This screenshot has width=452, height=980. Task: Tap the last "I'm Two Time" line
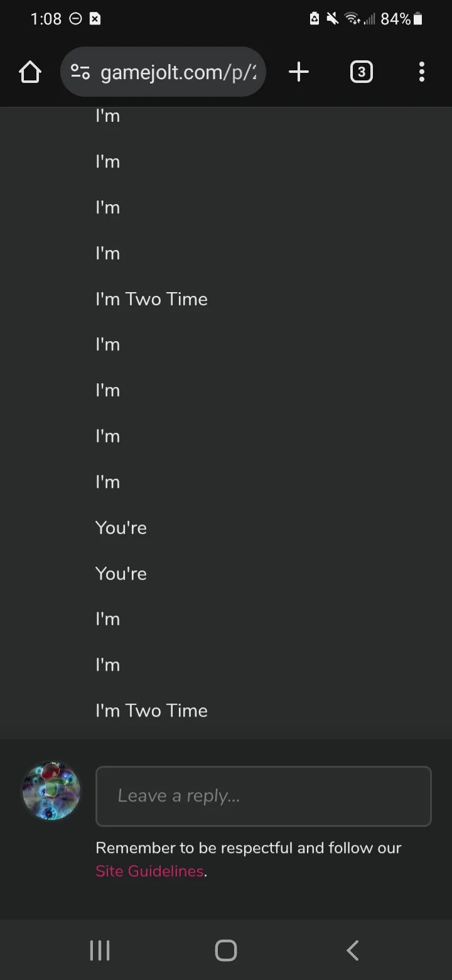(151, 710)
